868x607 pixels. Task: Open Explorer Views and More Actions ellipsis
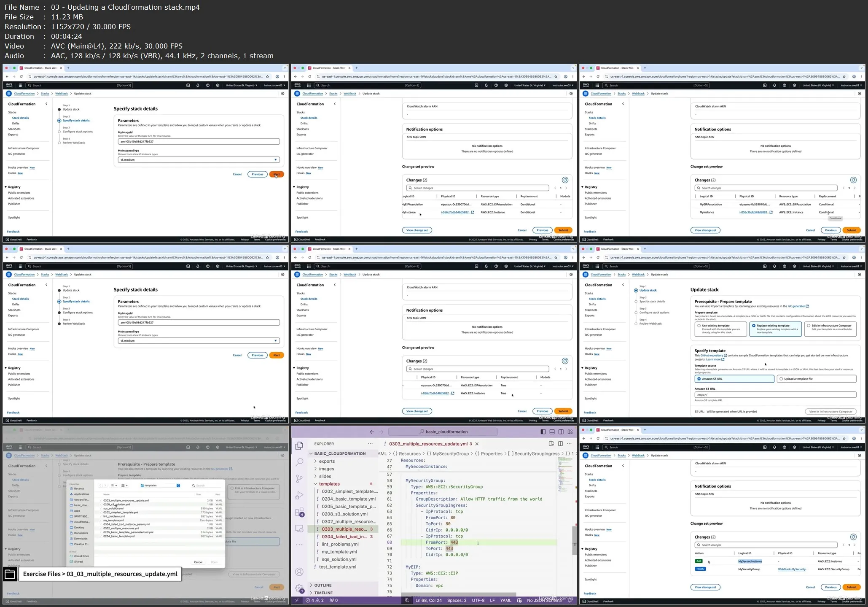pyautogui.click(x=370, y=444)
